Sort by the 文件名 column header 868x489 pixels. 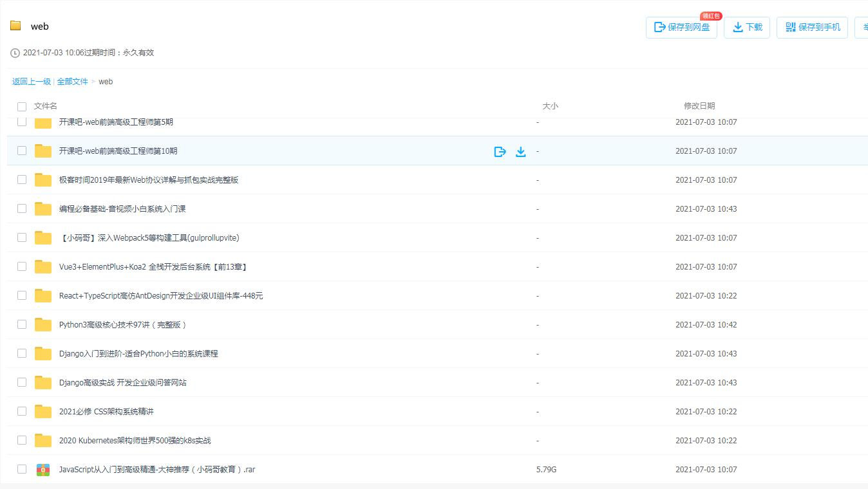[x=46, y=106]
